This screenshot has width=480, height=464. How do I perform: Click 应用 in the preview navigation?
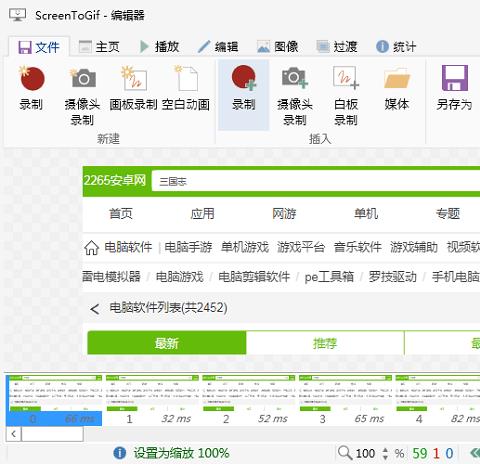(x=202, y=213)
